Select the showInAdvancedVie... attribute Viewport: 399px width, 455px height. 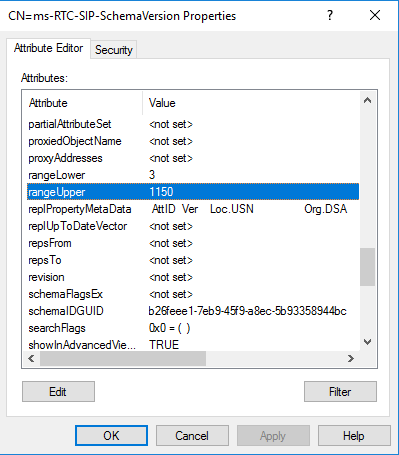[x=193, y=344]
